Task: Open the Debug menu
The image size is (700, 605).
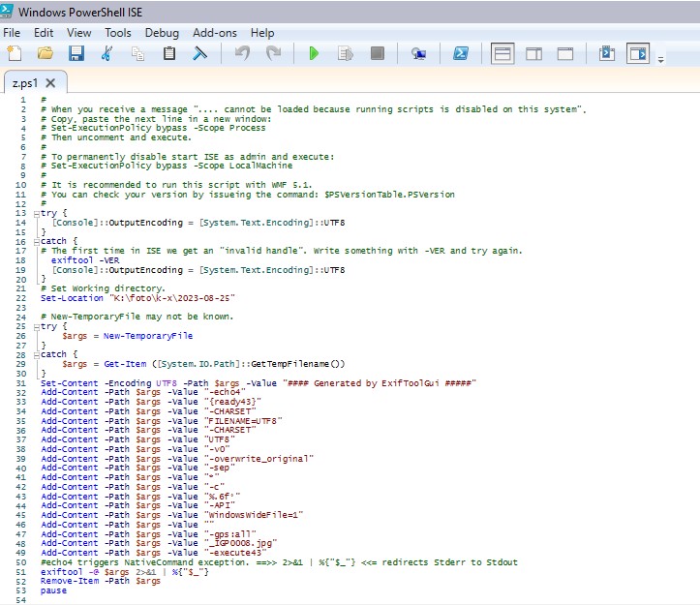Action: (162, 33)
